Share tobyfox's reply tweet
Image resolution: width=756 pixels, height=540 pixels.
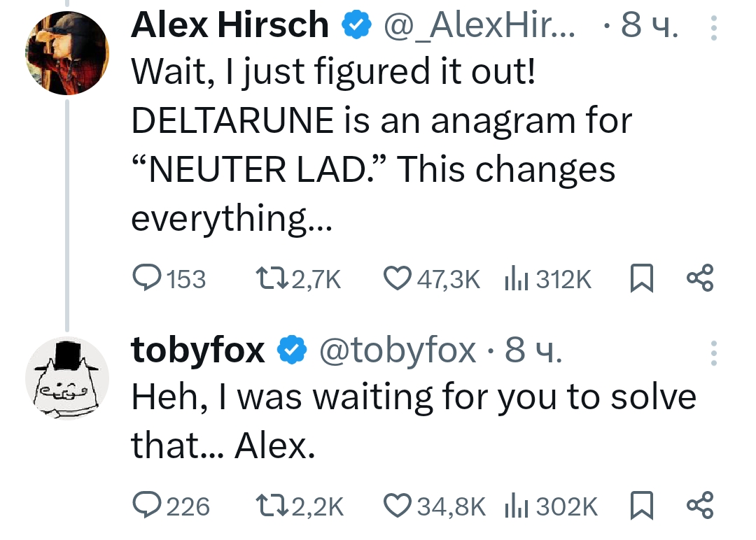tap(700, 504)
